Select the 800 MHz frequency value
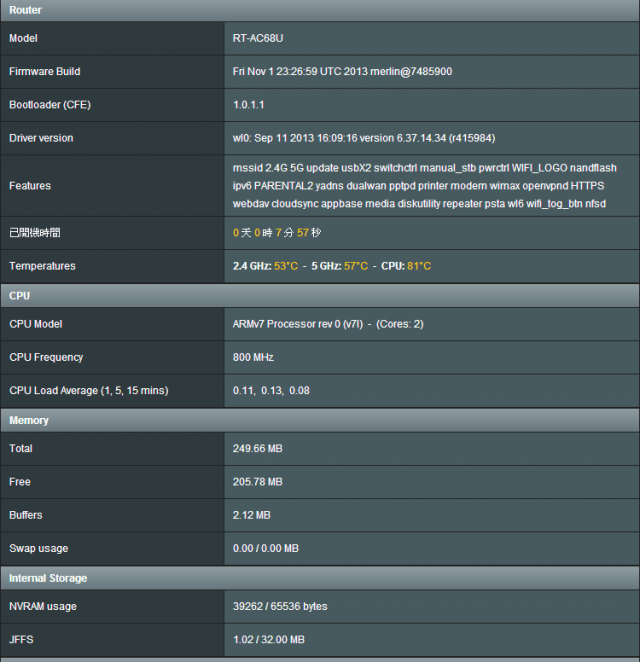 253,358
